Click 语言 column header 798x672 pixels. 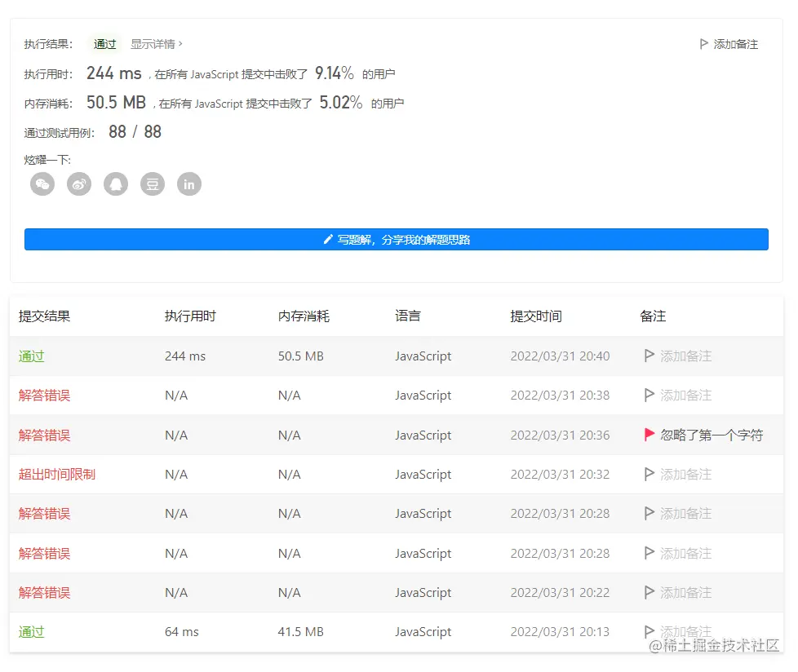coord(408,316)
